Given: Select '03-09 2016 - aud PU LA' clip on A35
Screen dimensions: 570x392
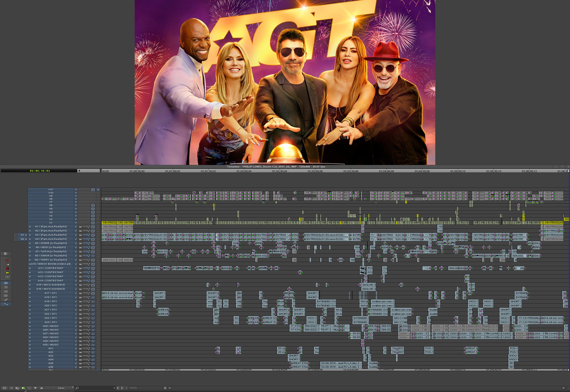Looking at the screenshot, I should [341, 363].
